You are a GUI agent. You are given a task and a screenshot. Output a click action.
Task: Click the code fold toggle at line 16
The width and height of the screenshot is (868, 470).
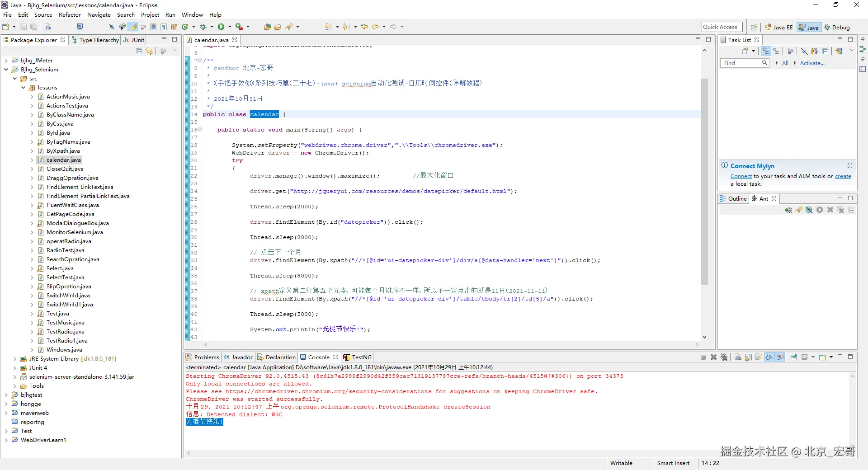click(x=199, y=130)
